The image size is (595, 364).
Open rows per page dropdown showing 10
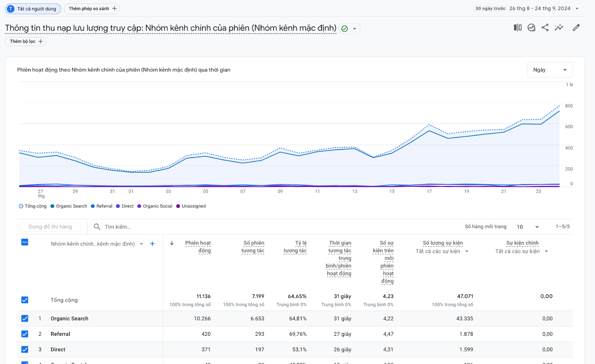click(528, 227)
